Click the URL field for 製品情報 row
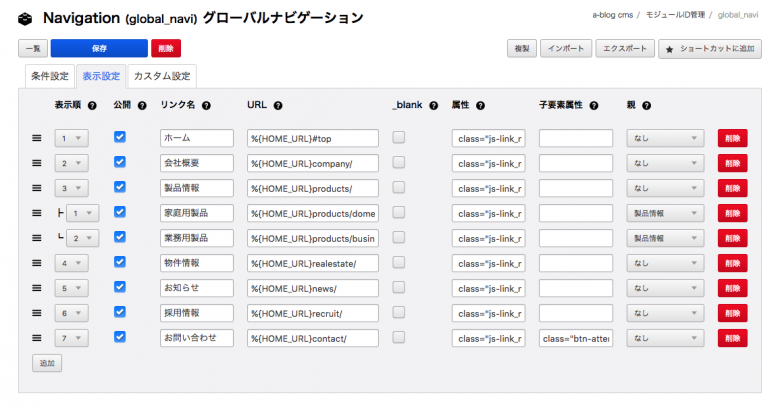Viewport: 780px width, 410px height. 313,188
